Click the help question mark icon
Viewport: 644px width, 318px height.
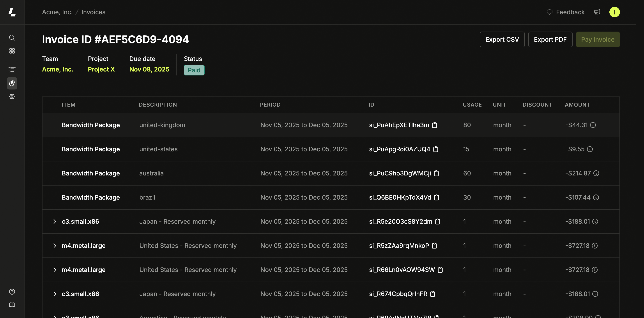(12, 292)
